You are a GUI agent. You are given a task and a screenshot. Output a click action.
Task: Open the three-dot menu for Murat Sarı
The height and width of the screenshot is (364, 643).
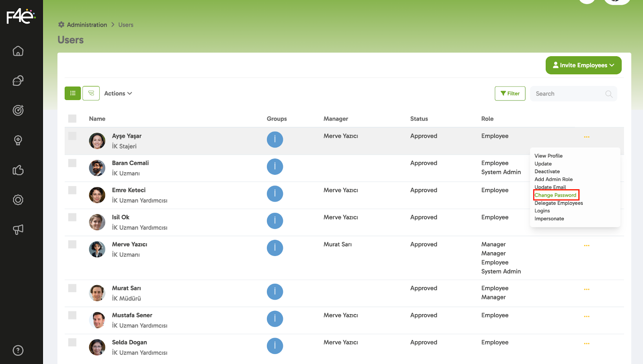click(586, 289)
